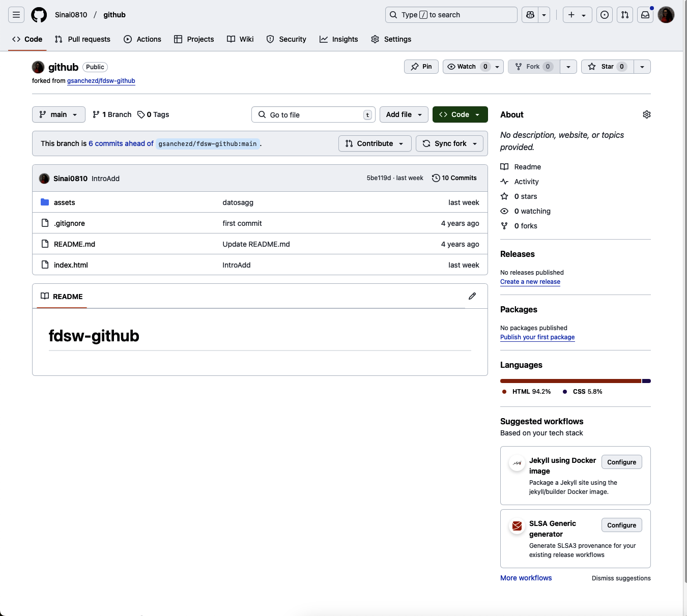The width and height of the screenshot is (687, 616).
Task: Open the issues icon in header
Action: 605,15
